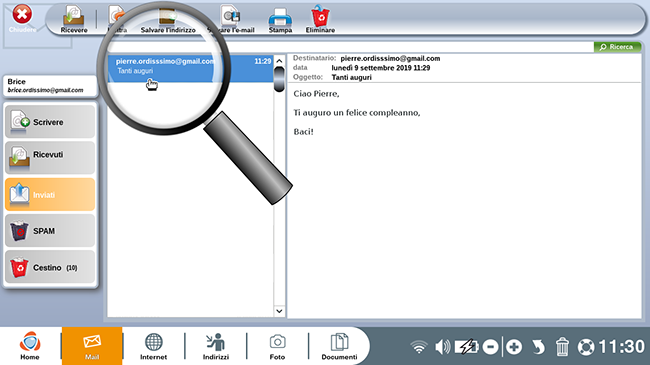The height and width of the screenshot is (365, 650).
Task: Open Internet from the bottom bar
Action: [153, 346]
